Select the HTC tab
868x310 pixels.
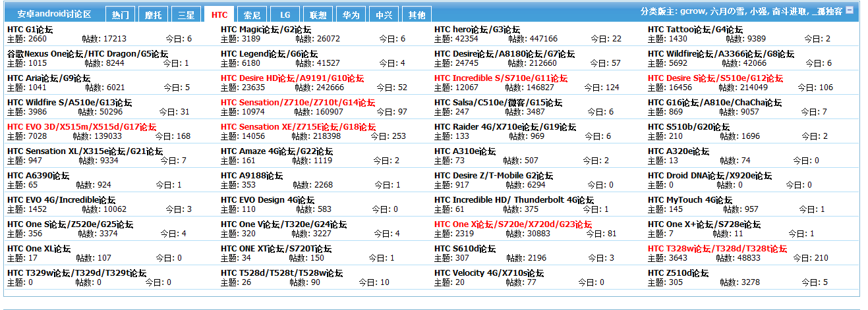pos(219,14)
